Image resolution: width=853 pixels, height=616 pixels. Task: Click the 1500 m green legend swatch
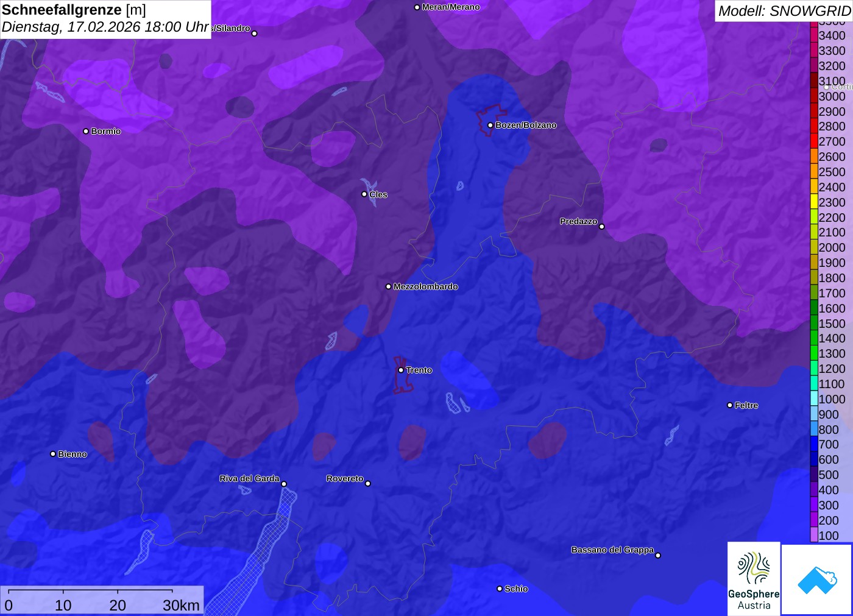(x=814, y=323)
